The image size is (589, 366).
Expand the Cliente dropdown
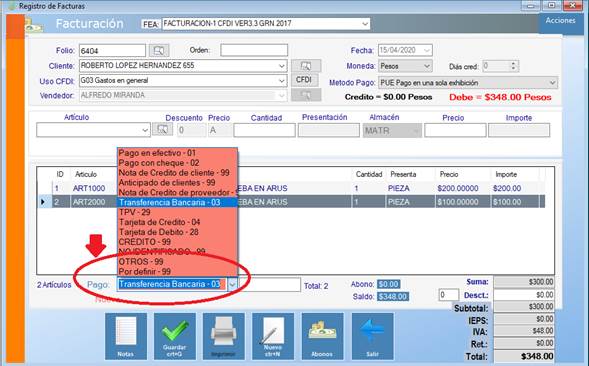tap(282, 66)
